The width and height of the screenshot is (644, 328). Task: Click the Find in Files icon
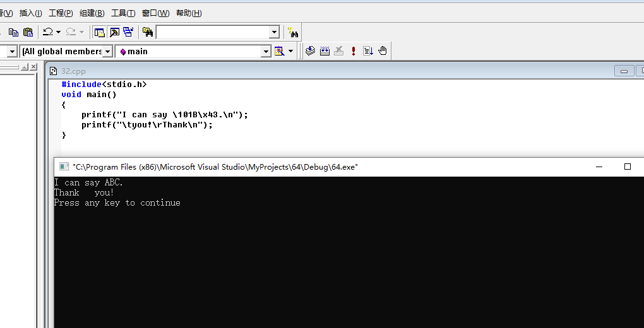(148, 32)
